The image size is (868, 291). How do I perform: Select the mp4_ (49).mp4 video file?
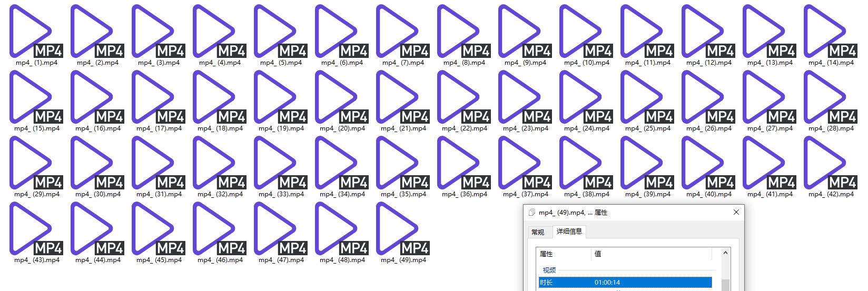(402, 229)
